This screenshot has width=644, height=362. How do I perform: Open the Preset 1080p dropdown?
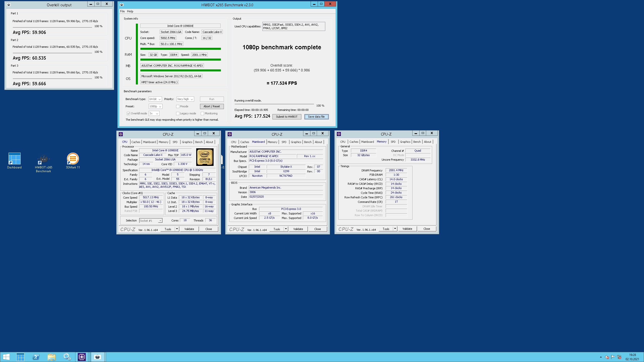[155, 106]
